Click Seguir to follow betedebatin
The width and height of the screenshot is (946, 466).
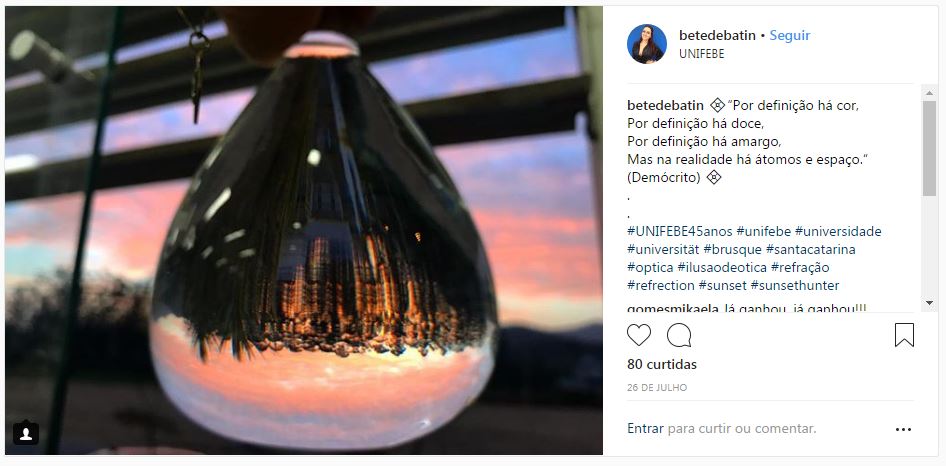(790, 36)
